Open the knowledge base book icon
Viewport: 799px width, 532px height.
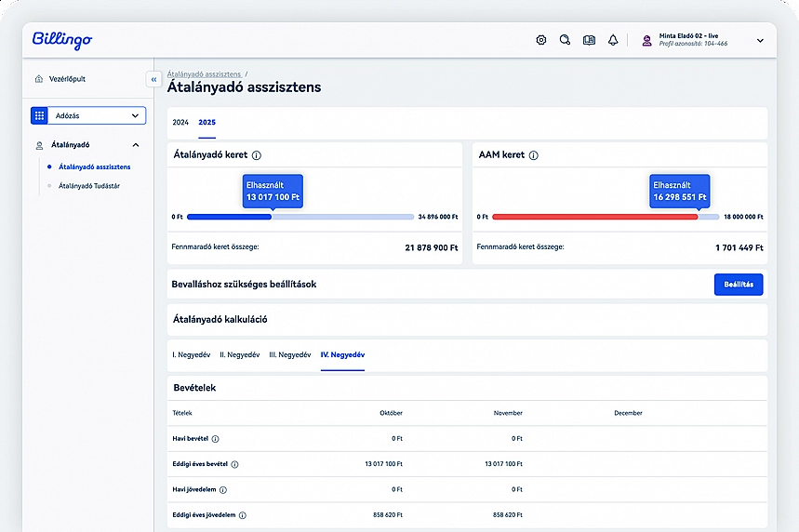[589, 41]
